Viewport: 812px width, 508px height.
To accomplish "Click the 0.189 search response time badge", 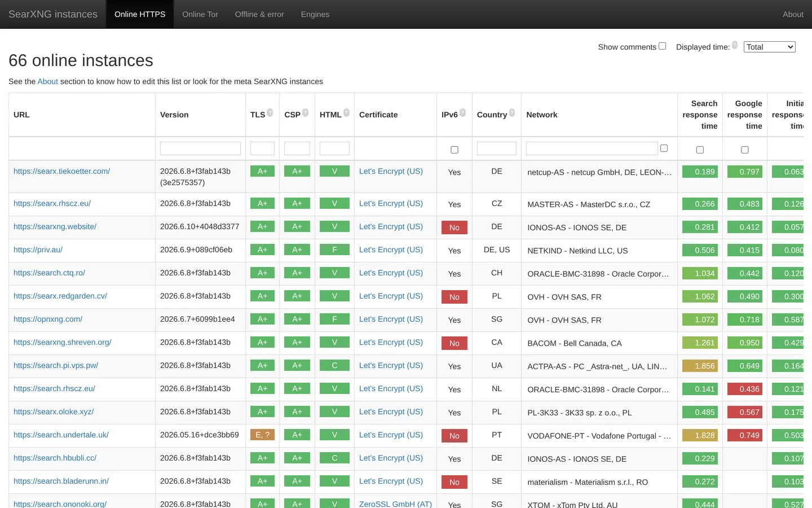I will (x=700, y=172).
